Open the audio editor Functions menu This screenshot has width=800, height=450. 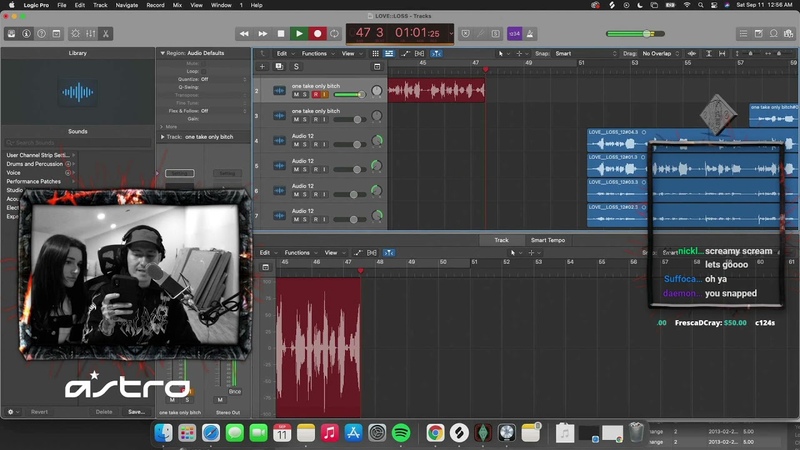[300, 253]
